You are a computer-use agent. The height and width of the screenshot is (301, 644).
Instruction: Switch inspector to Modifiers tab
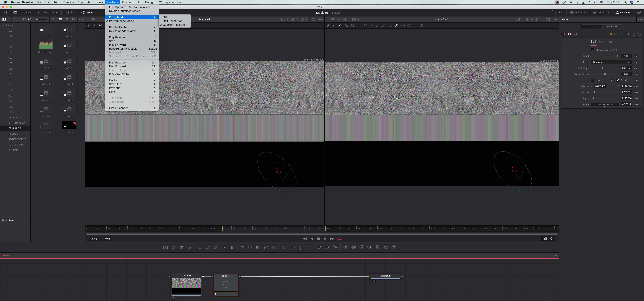tap(612, 26)
